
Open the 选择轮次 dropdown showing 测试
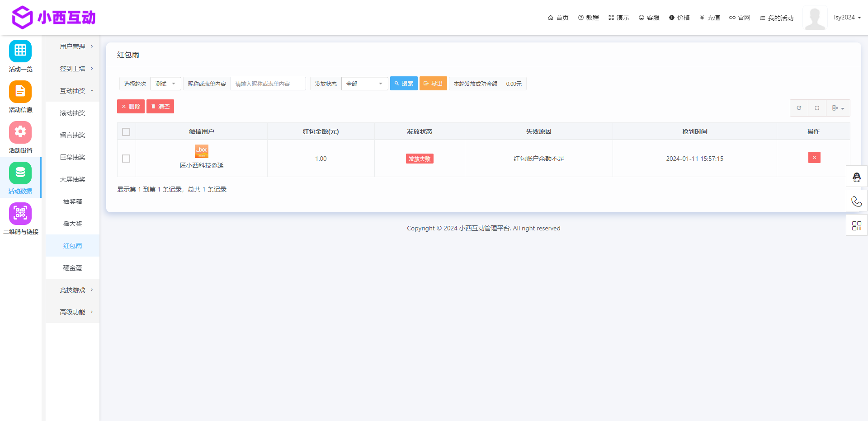tap(165, 84)
